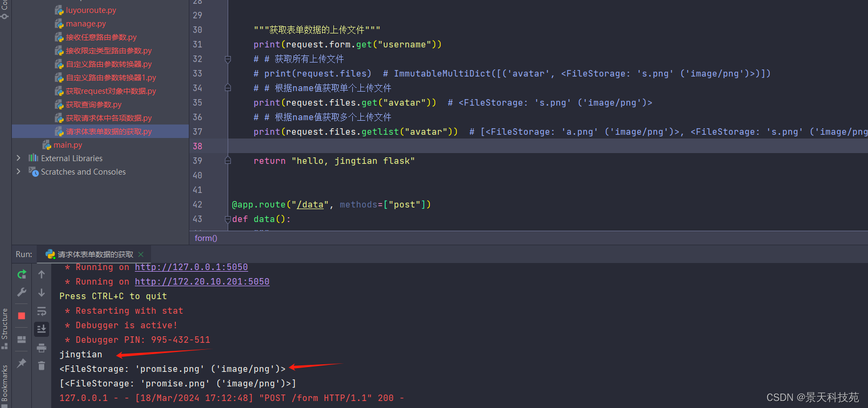
Task: Open 获取请求体中各项数据.py file
Action: [109, 118]
